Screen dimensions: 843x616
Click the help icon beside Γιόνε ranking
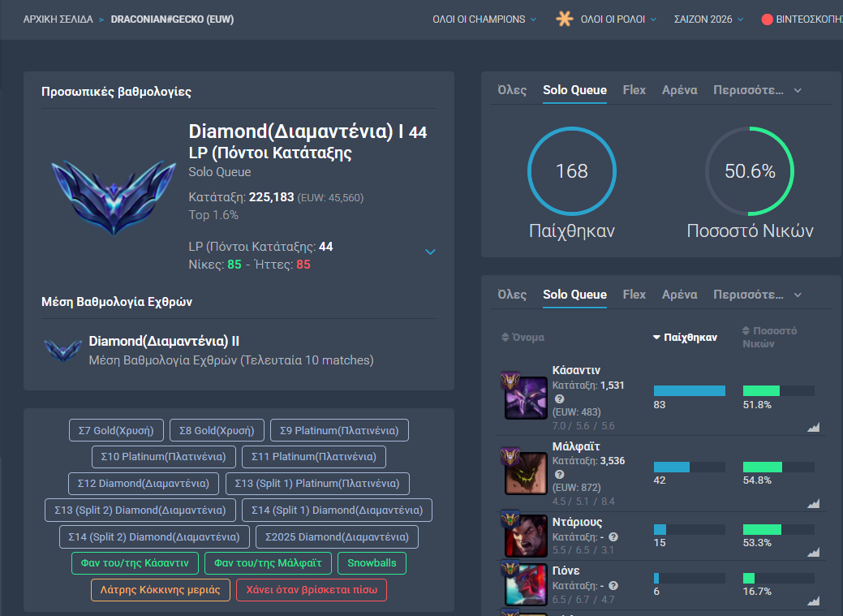[x=613, y=586]
